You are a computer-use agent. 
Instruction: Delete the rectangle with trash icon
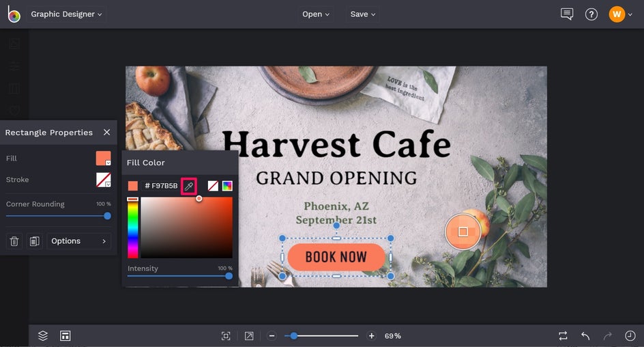coord(14,241)
